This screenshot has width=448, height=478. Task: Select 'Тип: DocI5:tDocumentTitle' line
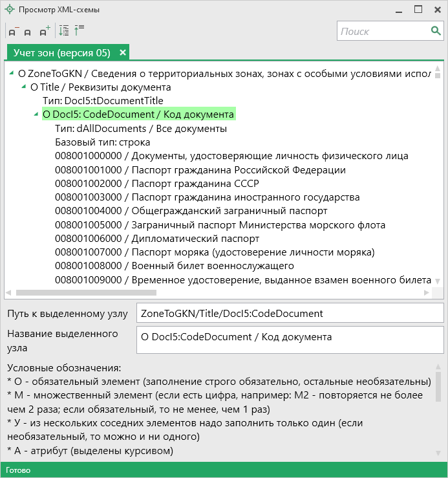point(103,100)
